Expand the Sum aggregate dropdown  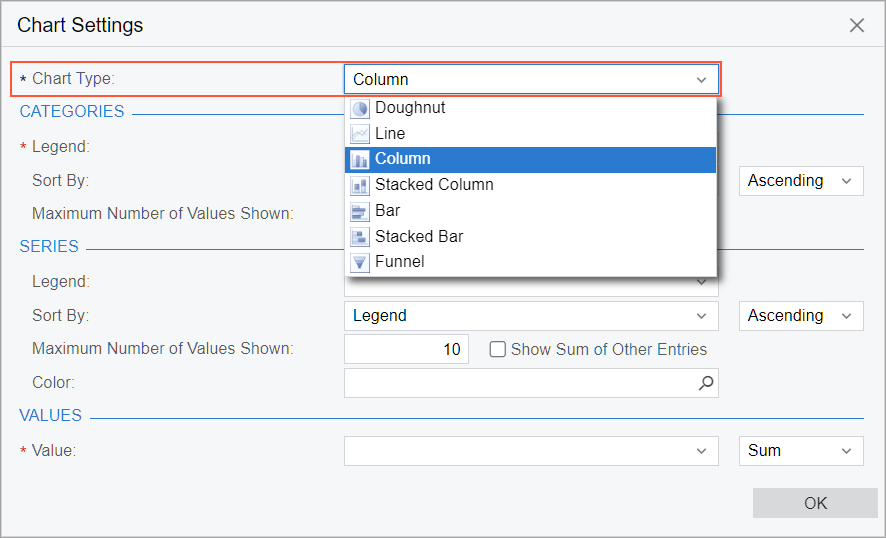pyautogui.click(x=801, y=451)
